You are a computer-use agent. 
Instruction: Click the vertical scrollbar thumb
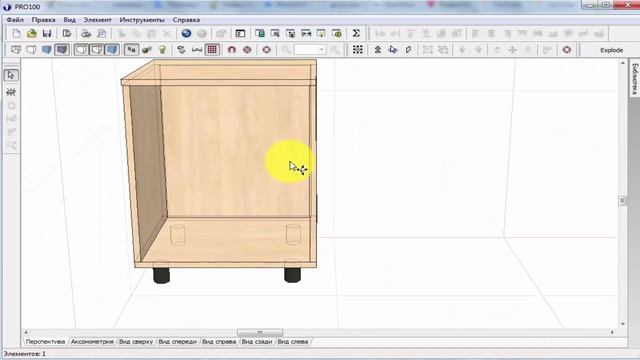coord(622,200)
